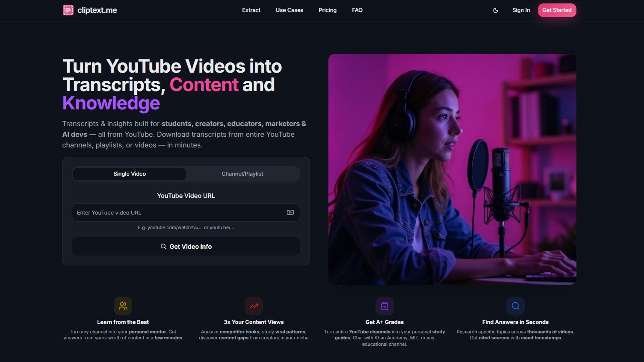
Task: Open the FAQ section from the navigation
Action: point(357,10)
